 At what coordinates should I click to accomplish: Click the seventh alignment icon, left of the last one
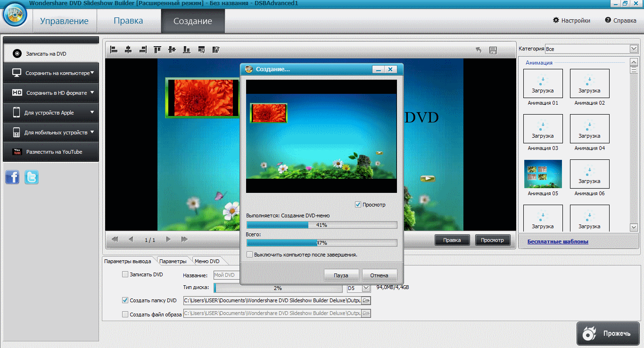(x=201, y=49)
